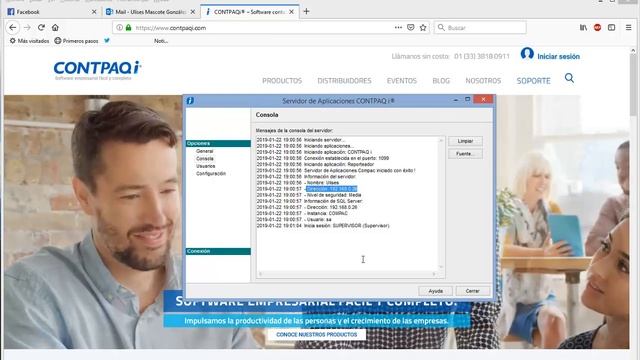Viewport: 640px width, 360px height.
Task: Minimize the Servidor de Aplicaciones dialog
Action: [456, 100]
